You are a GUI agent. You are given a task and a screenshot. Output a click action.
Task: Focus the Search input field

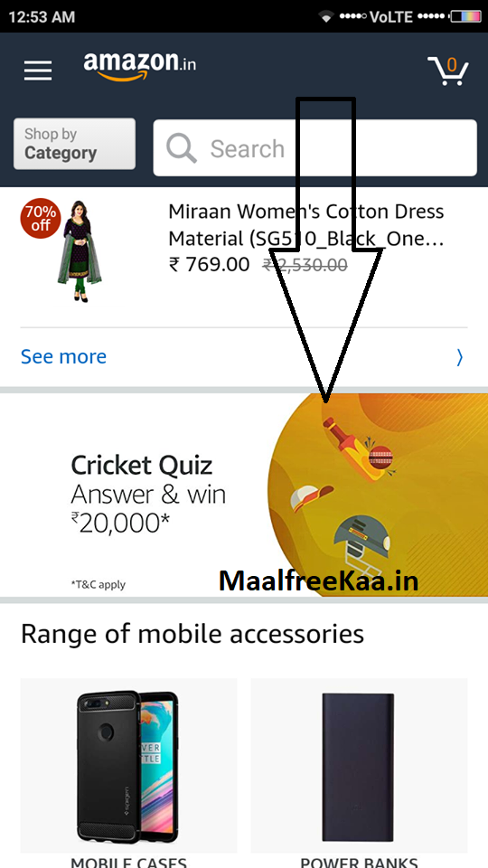[x=314, y=147]
